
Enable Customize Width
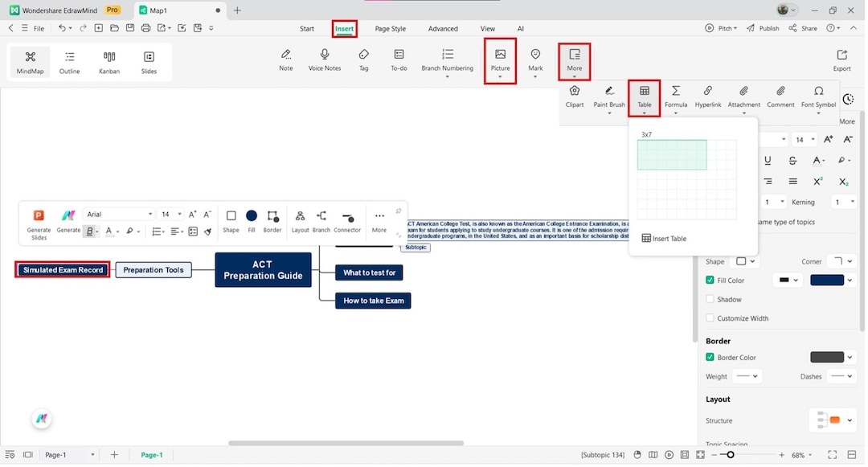tap(710, 317)
